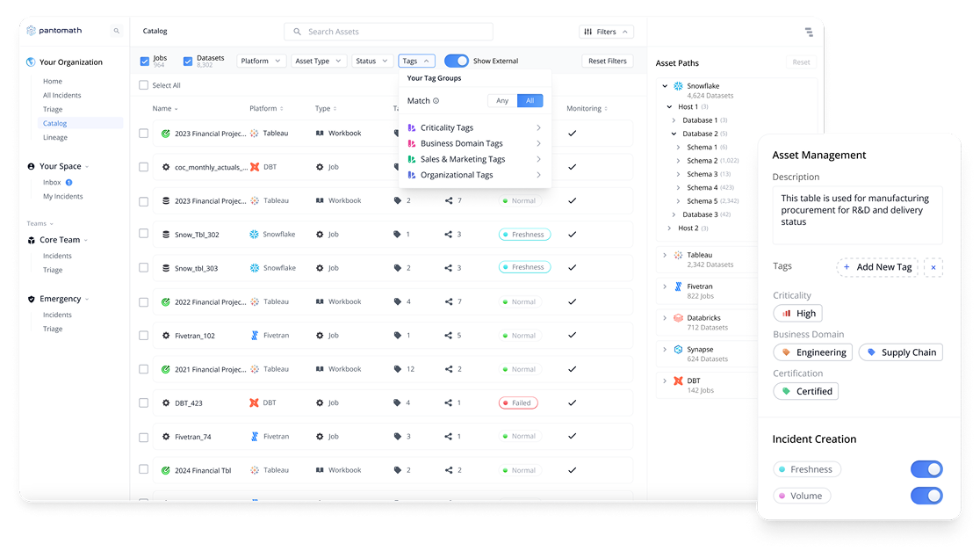
Task: Click the Supply Chain tag
Action: click(901, 352)
